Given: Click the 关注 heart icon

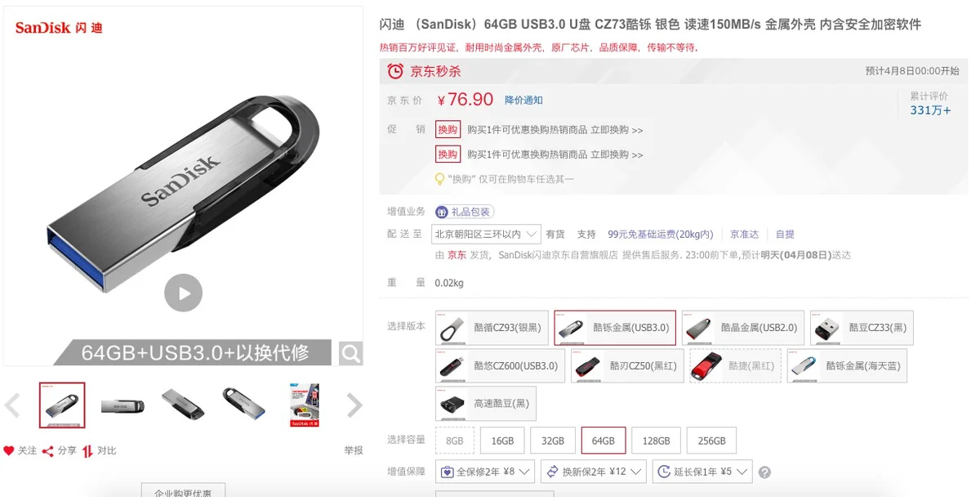Looking at the screenshot, I should pos(9,450).
